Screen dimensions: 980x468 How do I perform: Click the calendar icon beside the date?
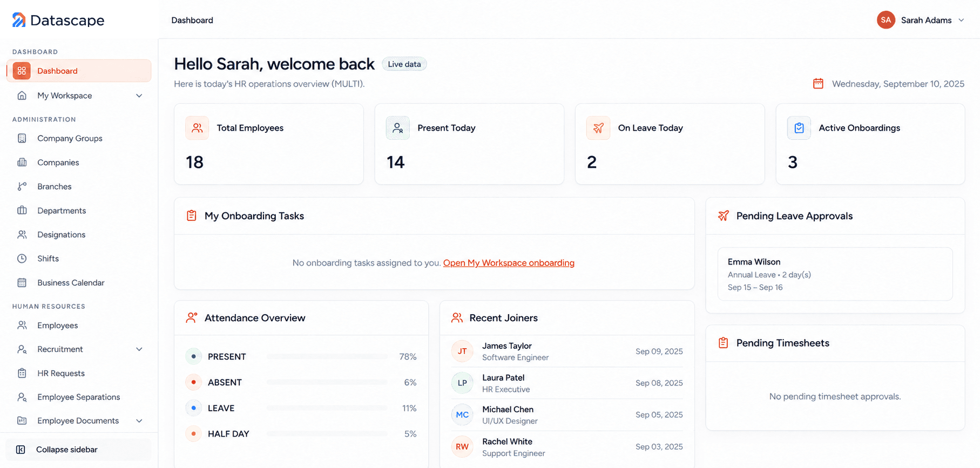(818, 84)
